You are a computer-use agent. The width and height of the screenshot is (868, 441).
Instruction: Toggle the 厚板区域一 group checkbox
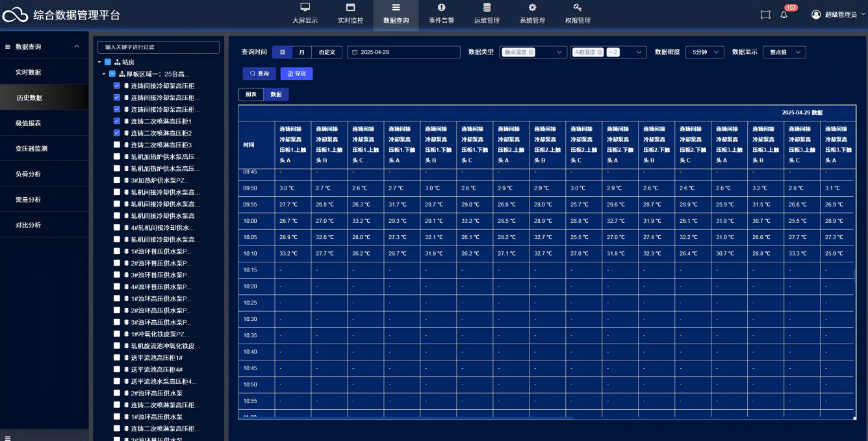(112, 74)
